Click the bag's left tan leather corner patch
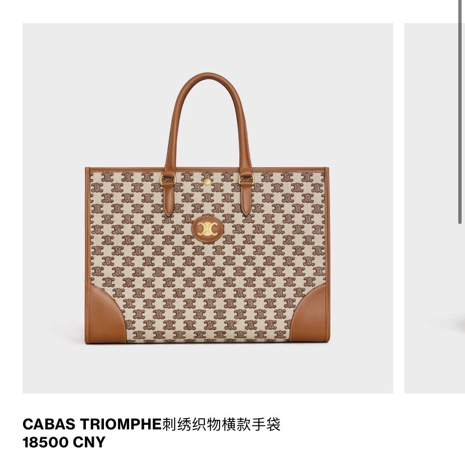465x476 pixels. pos(105,315)
